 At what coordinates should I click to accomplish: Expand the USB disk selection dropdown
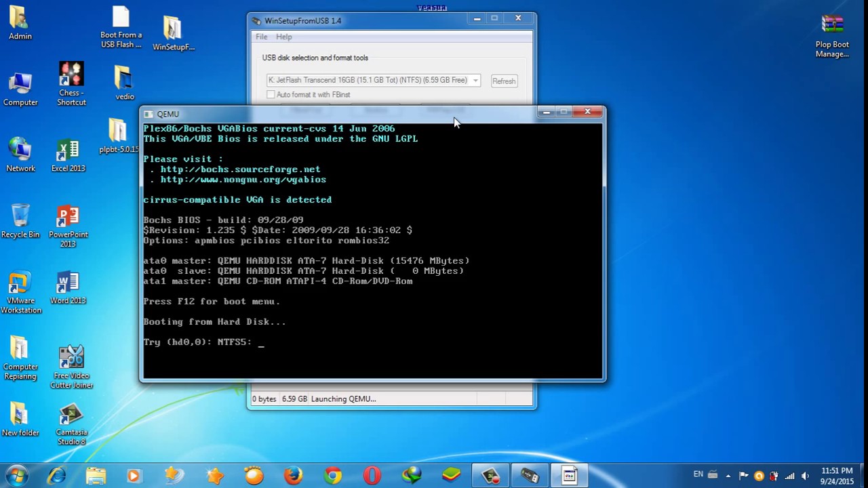click(x=475, y=80)
